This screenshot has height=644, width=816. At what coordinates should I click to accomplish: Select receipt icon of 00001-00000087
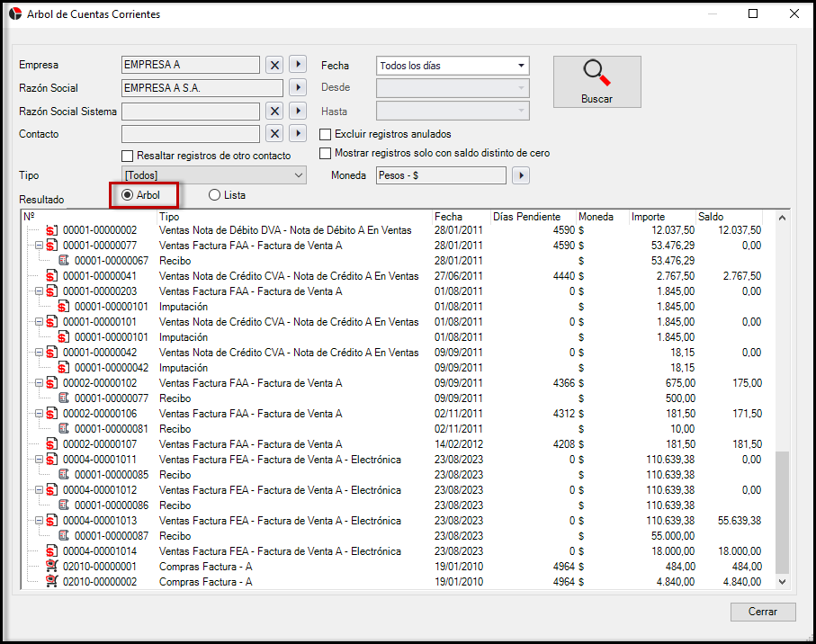[x=64, y=536]
